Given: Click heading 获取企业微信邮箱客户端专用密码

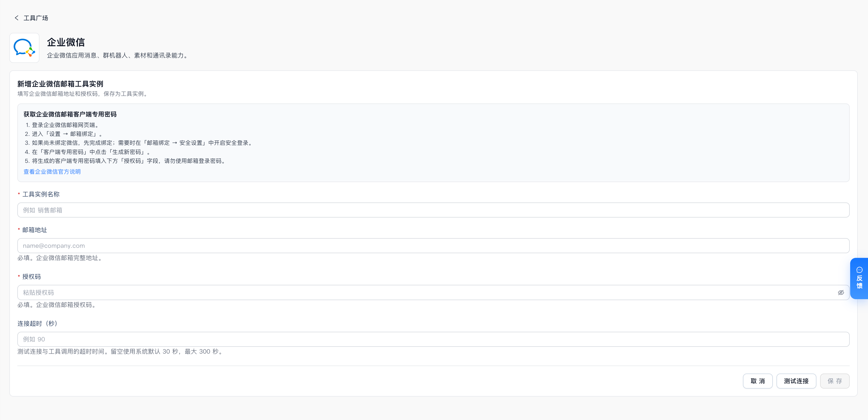Looking at the screenshot, I should point(70,114).
